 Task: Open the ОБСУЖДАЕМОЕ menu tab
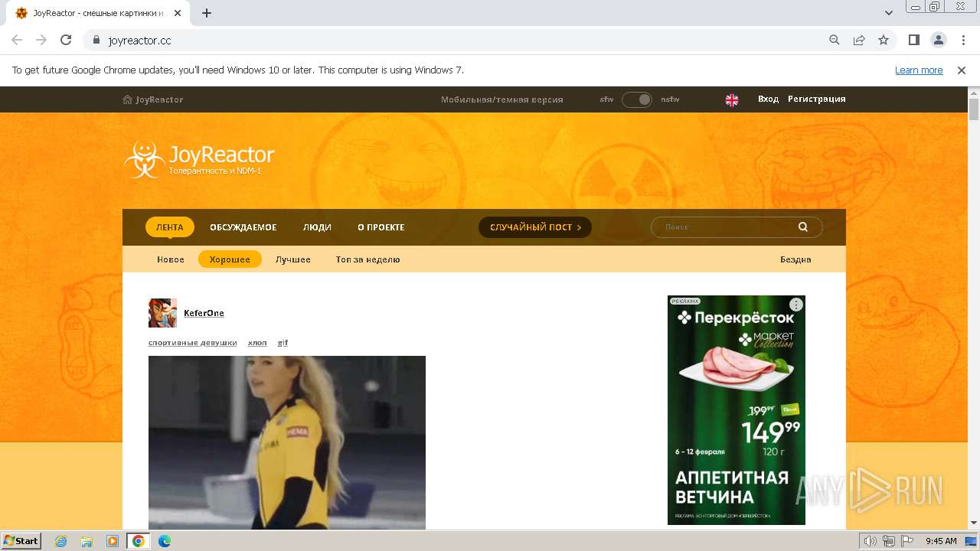pos(243,227)
